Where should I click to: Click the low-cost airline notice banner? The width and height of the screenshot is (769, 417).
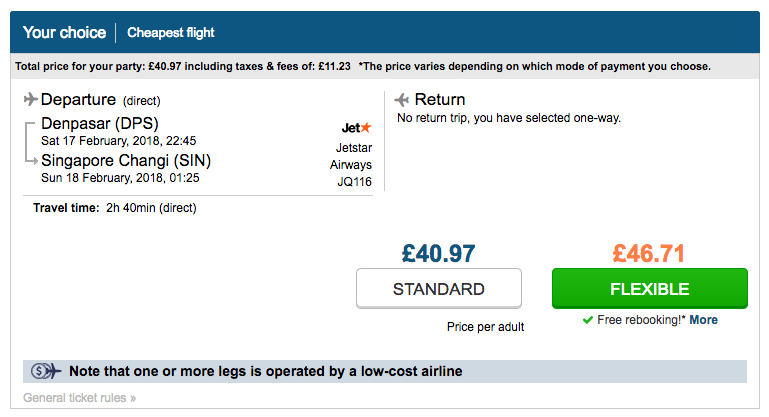point(385,371)
